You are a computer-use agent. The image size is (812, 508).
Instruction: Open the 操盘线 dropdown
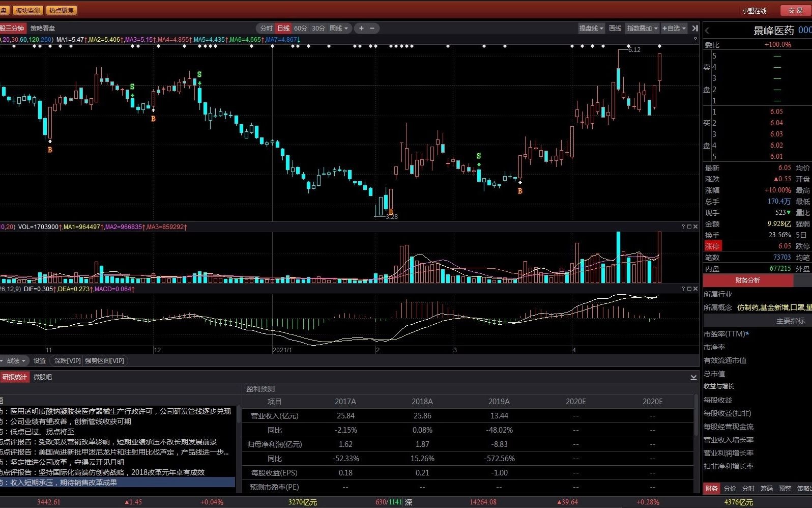pos(591,29)
